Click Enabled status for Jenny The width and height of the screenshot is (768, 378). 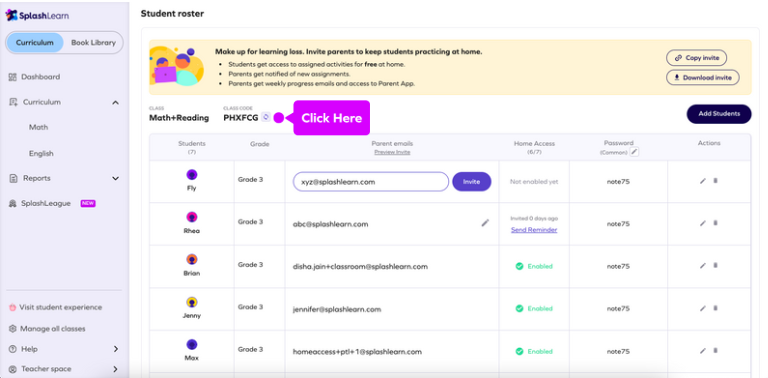[534, 308]
